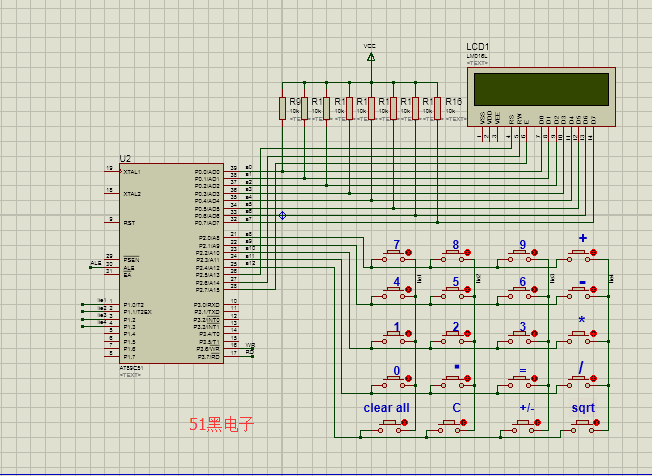Viewport: 652px width, 476px height.
Task: Click the blue diamond marker on the bus wire
Action: click(282, 215)
